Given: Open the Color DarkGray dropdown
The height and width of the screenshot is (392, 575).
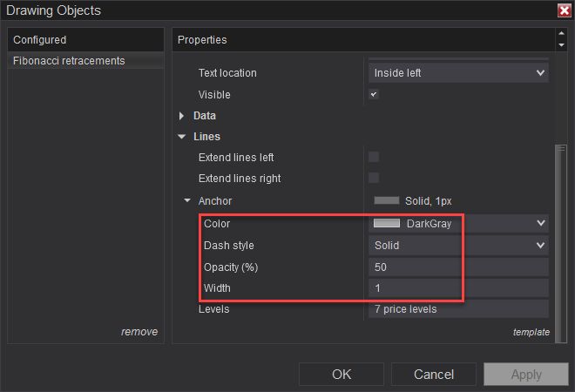Looking at the screenshot, I should (540, 224).
